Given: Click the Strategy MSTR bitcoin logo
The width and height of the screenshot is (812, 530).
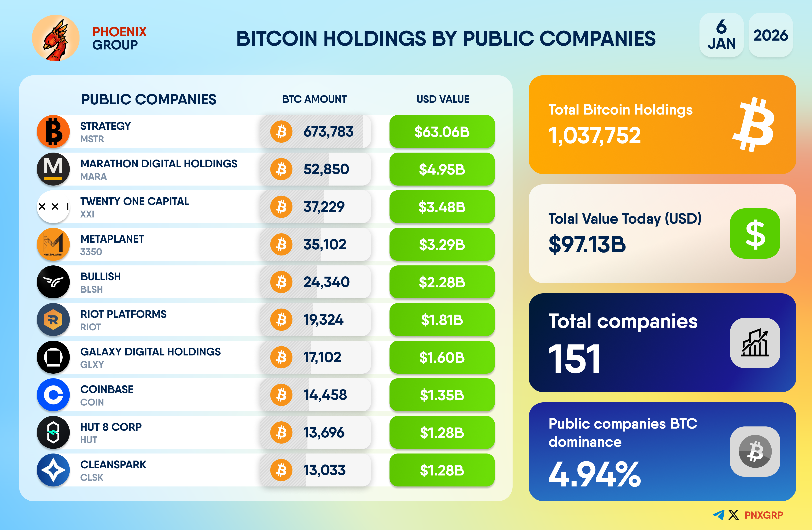Looking at the screenshot, I should tap(53, 132).
